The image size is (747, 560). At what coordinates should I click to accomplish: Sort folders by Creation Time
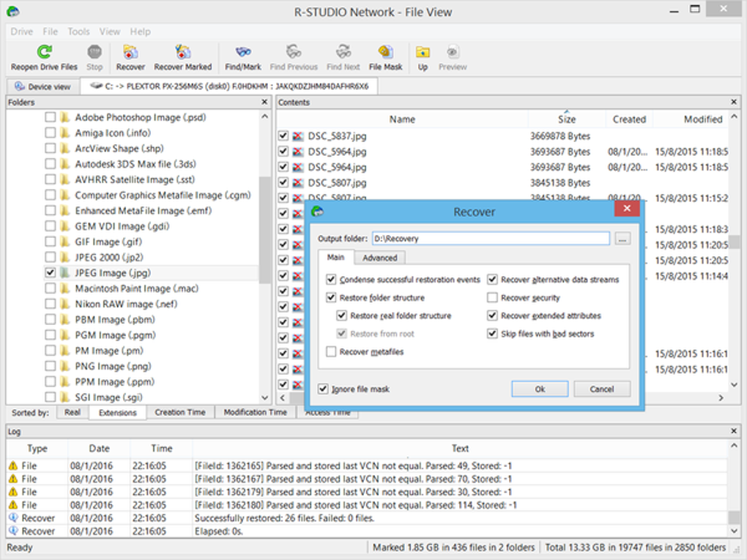tap(180, 412)
